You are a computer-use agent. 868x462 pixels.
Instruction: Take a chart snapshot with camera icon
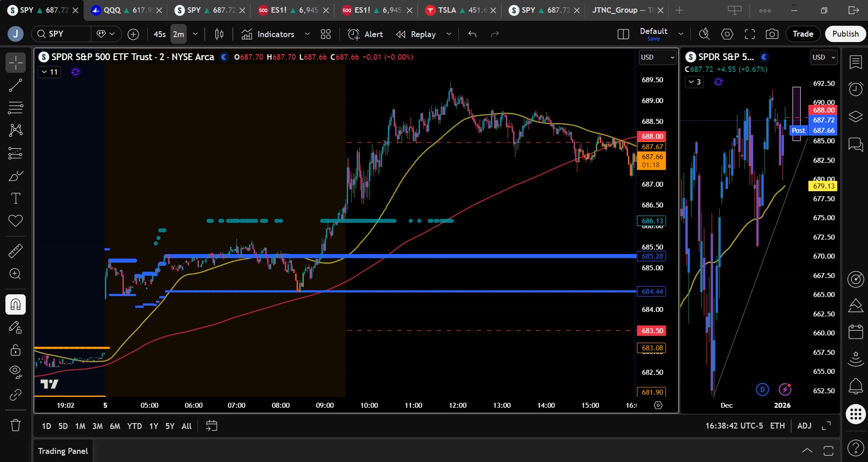click(x=772, y=34)
